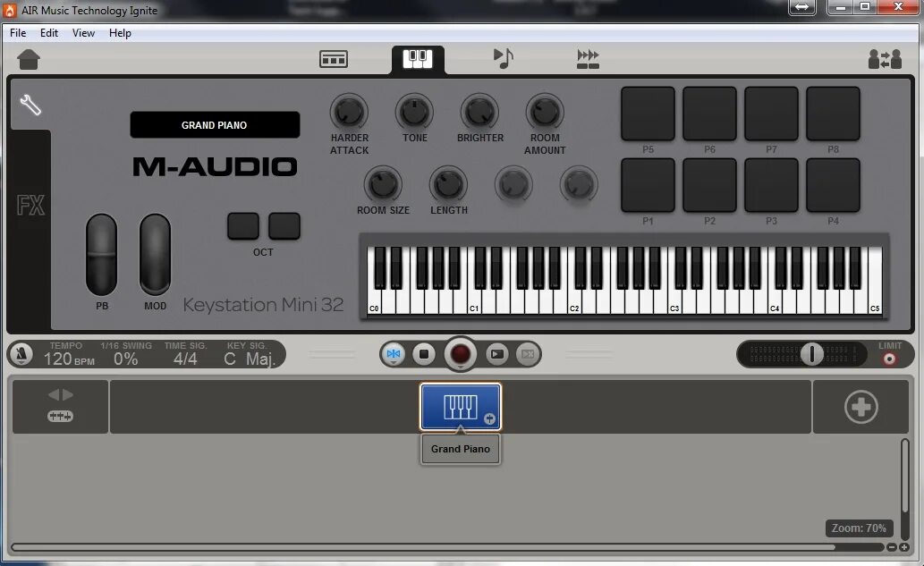The width and height of the screenshot is (924, 566).
Task: Change the Maj. scale type
Action: point(260,359)
